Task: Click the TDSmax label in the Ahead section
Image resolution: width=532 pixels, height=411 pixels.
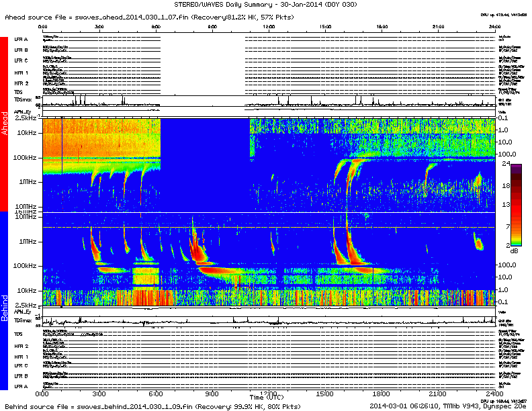Action: 23,99
